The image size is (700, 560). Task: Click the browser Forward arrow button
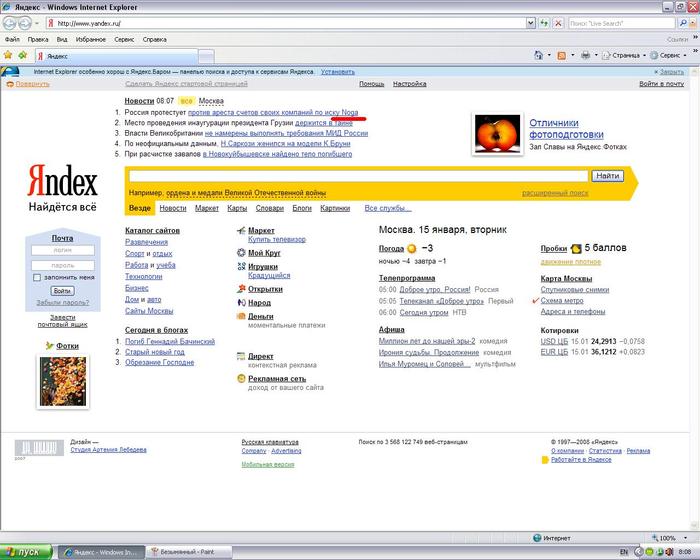[x=25, y=23]
